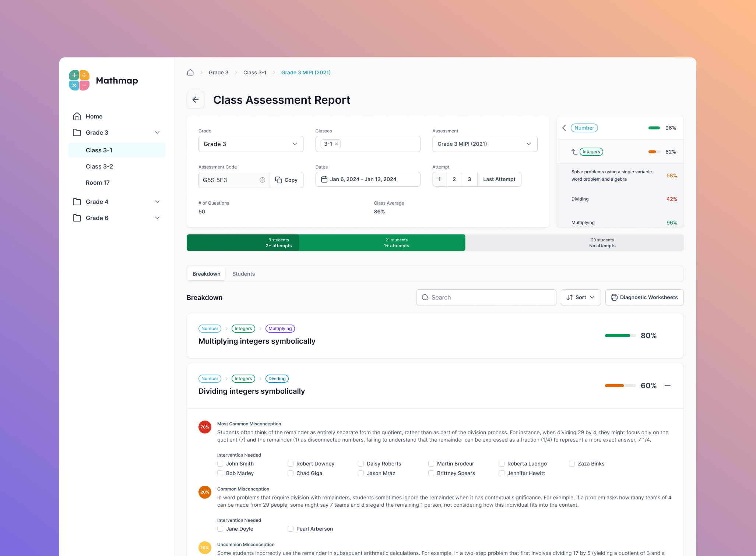Check the John Smith checkbox
The image size is (756, 556).
pyautogui.click(x=220, y=464)
